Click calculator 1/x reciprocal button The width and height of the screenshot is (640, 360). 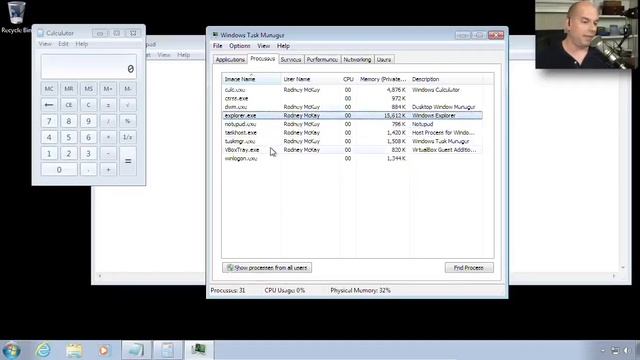tap(128, 138)
